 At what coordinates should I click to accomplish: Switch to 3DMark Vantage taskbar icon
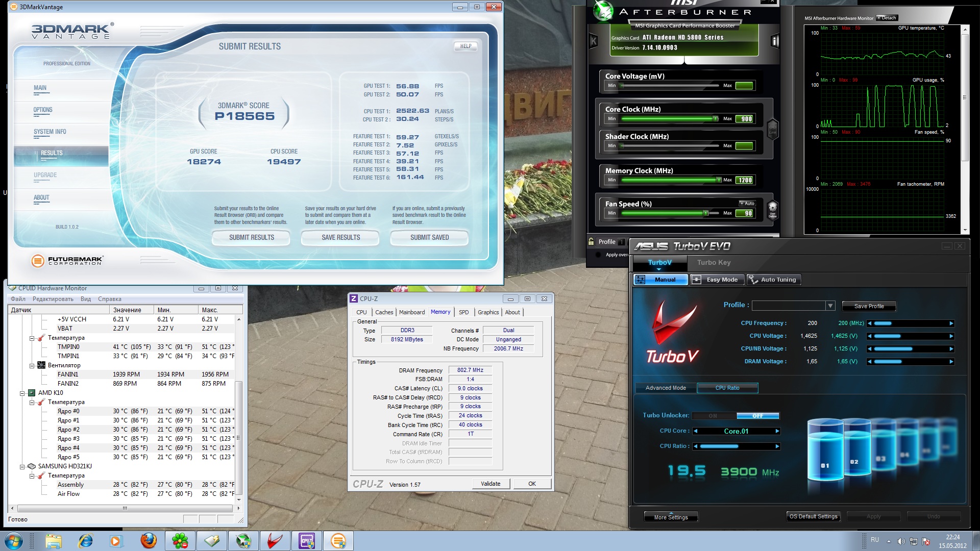338,541
